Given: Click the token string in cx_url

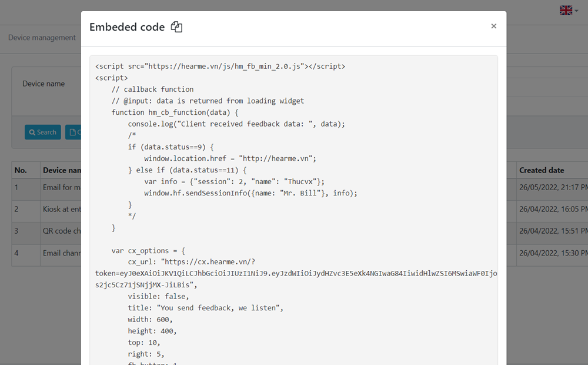Looking at the screenshot, I should pos(296,273).
